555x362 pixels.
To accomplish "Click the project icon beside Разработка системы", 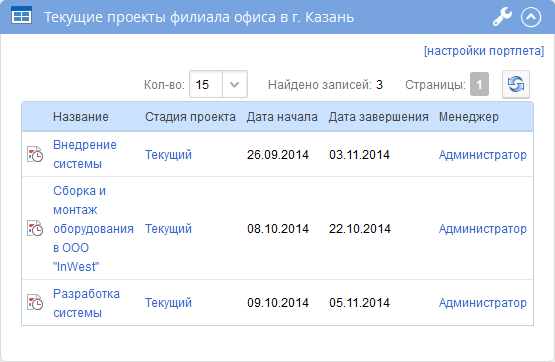I will pyautogui.click(x=35, y=303).
